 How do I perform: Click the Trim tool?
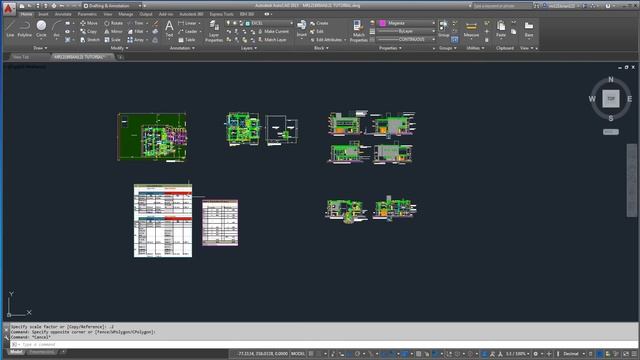[136, 23]
